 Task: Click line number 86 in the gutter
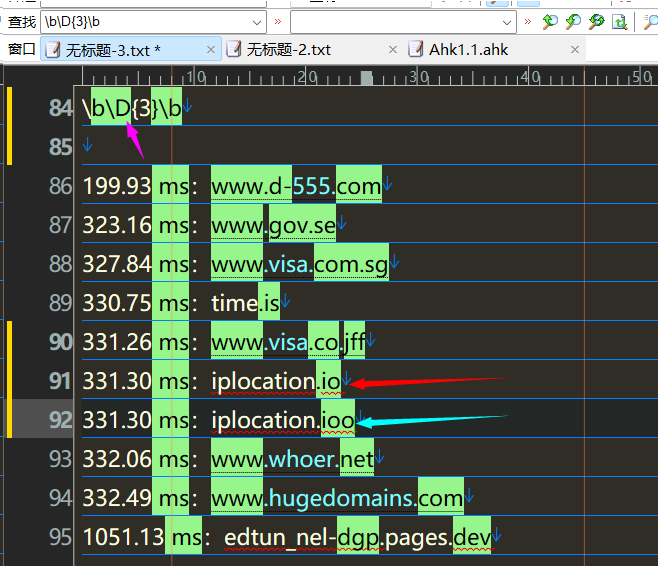[60, 186]
